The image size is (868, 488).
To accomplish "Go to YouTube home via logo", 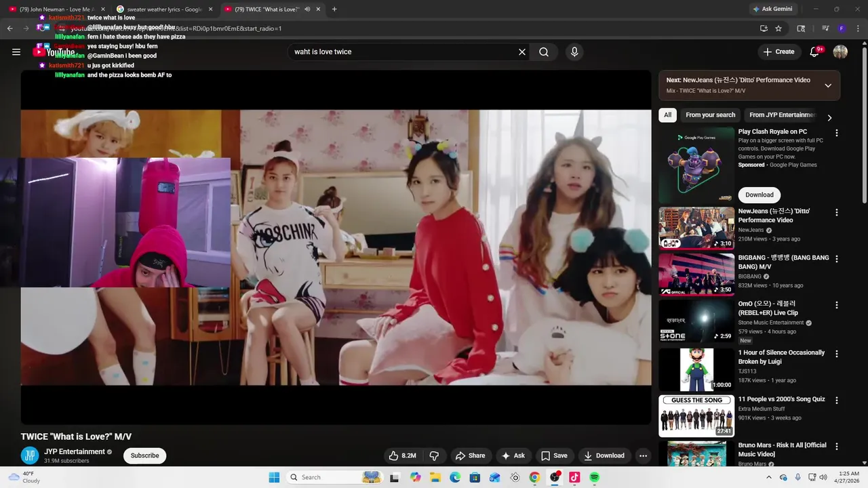I will (x=54, y=52).
